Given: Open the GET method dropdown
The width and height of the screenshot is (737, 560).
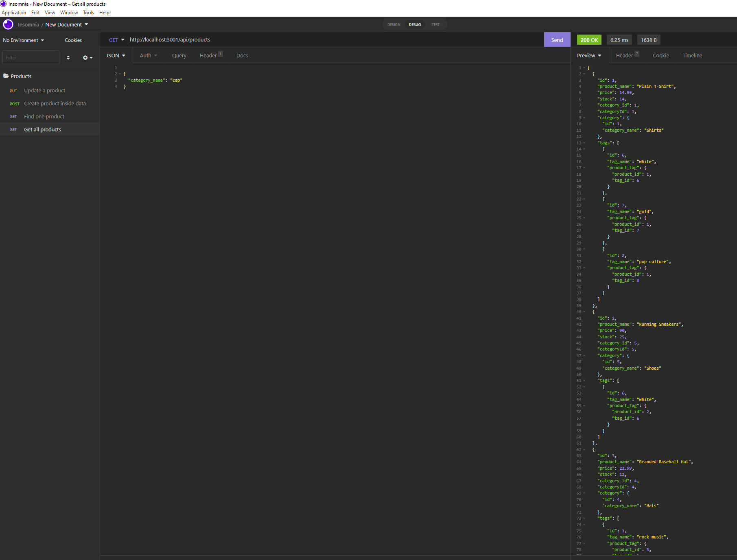Looking at the screenshot, I should tap(116, 40).
